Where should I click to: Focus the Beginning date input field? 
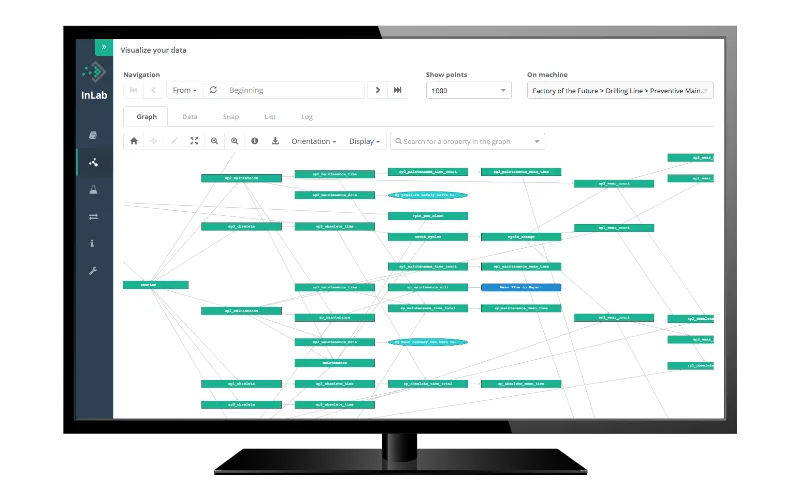coord(294,90)
